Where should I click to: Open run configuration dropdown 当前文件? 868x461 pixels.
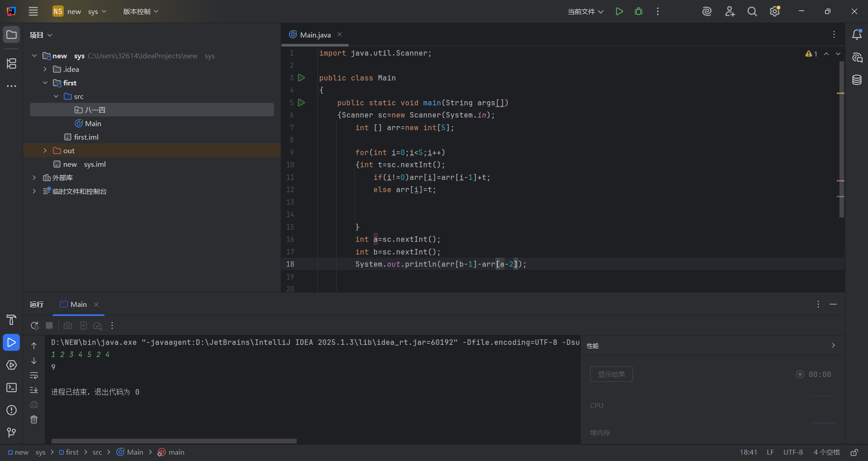pyautogui.click(x=585, y=11)
